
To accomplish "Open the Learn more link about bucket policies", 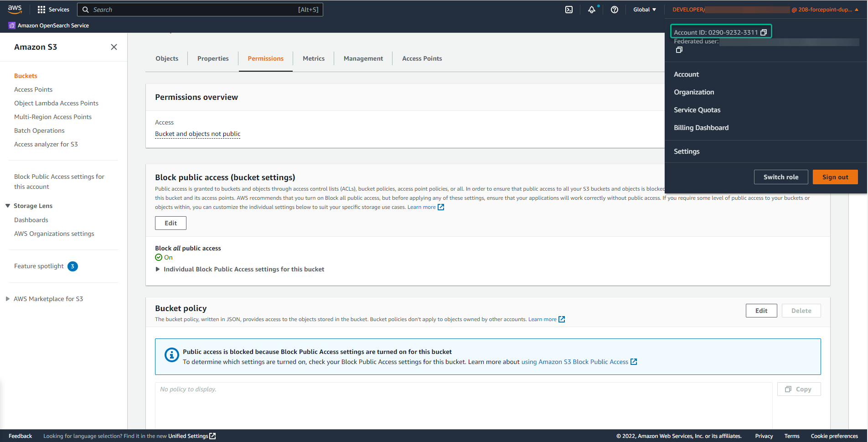I will (542, 319).
